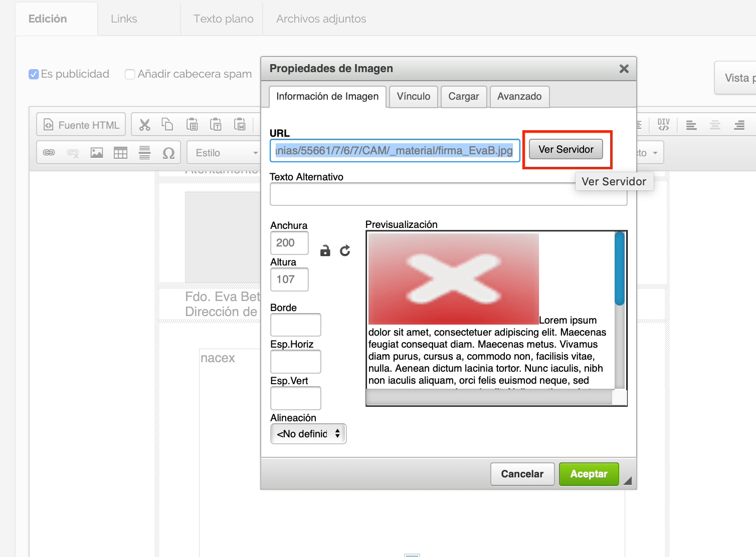Toggle the lock ratio padlock icon
This screenshot has width=756, height=557.
pyautogui.click(x=325, y=250)
